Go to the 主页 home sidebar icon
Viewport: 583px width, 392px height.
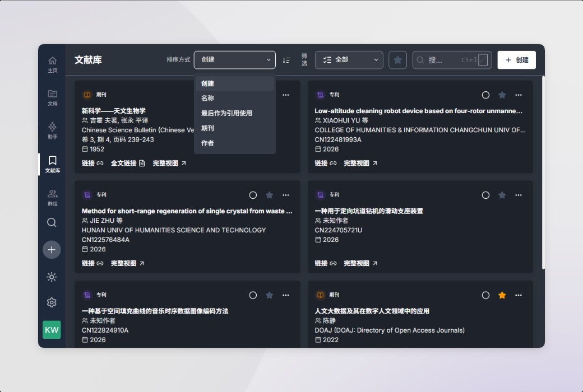point(53,64)
